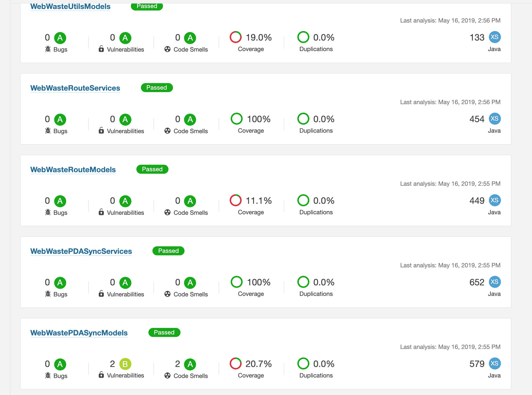Click the 19.0% coverage ring icon
532x395 pixels.
(236, 37)
